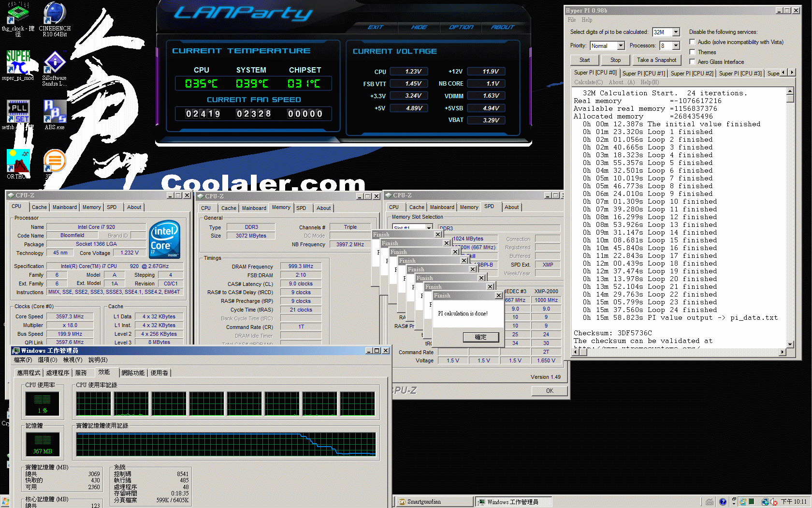This screenshot has height=508, width=812.
Task: Click the muted volume speaker tray icon
Action: click(x=773, y=502)
